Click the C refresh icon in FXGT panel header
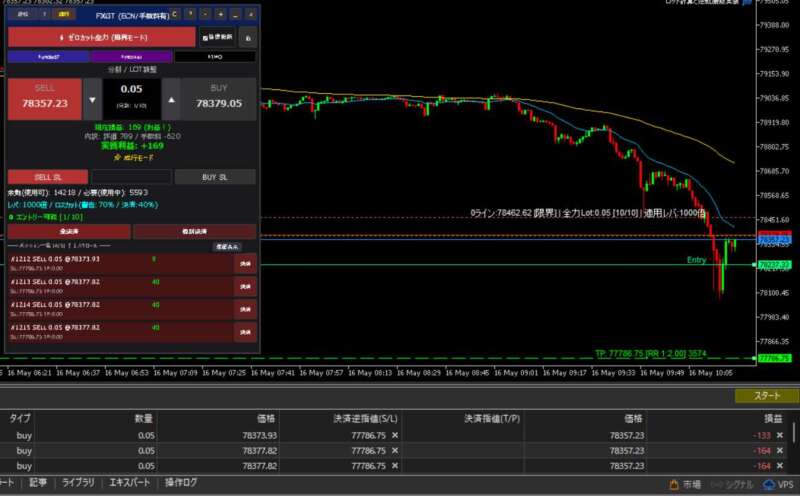Screen dimensions: 800x496 pos(174,14)
